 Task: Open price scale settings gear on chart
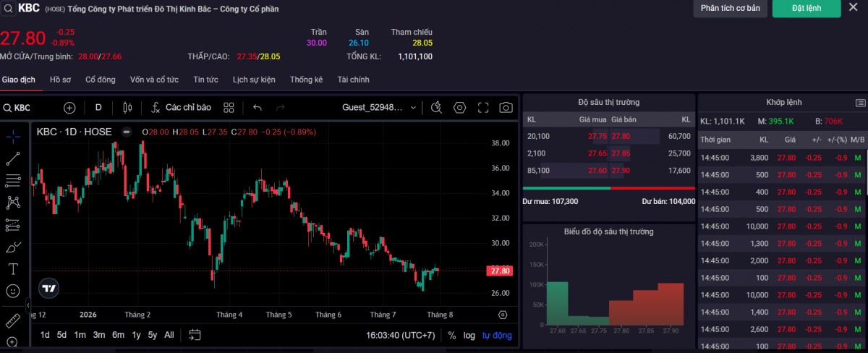point(503,315)
